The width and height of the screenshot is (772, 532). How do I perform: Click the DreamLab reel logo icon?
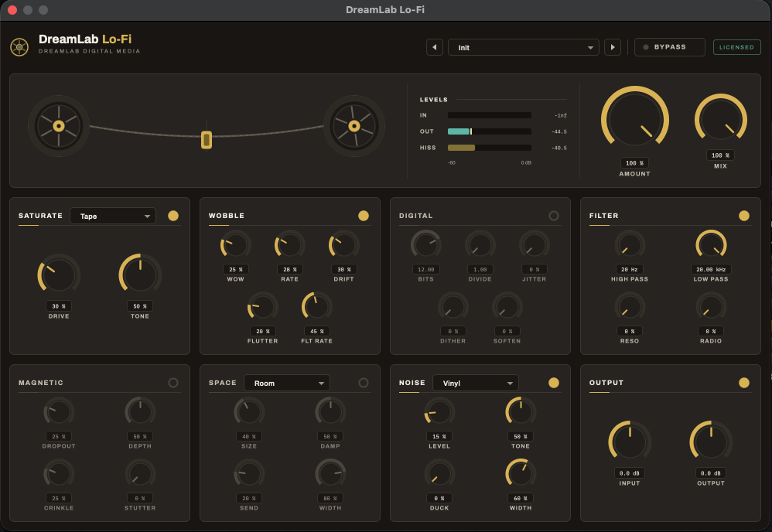pyautogui.click(x=19, y=47)
